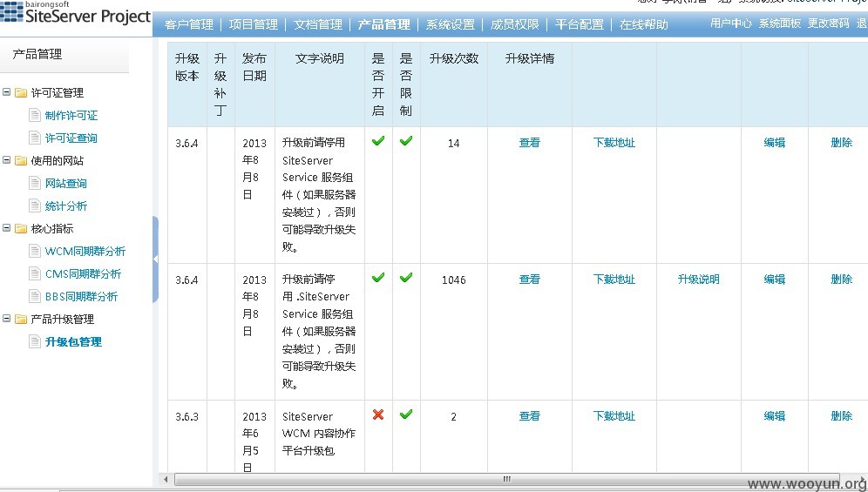Click folder icon beside 核心指标
The image size is (868, 492).
21,228
